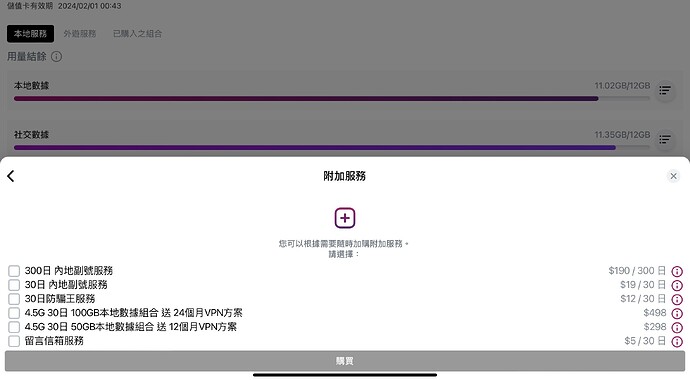Open info for 100GB本地數據組合

pyautogui.click(x=677, y=314)
